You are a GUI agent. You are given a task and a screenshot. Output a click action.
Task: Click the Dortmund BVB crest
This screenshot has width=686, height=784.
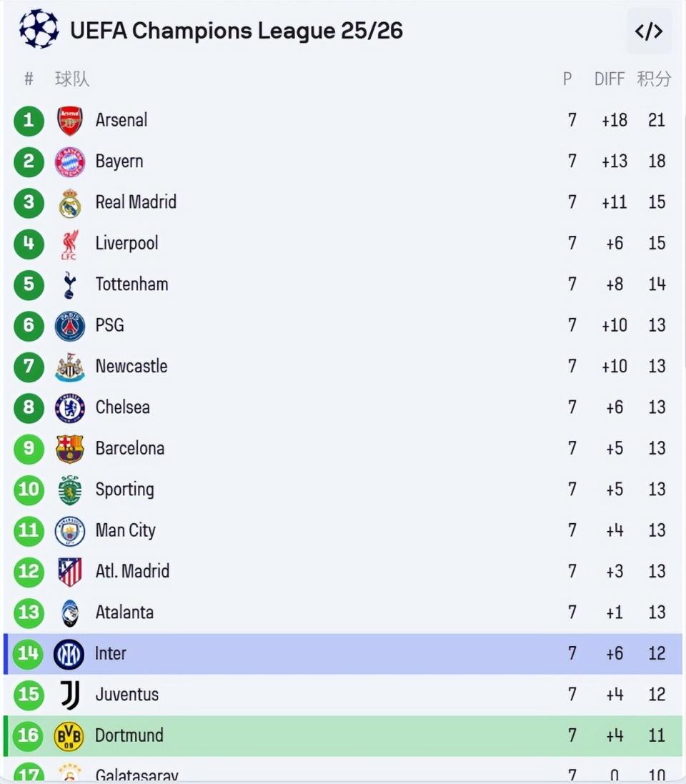[x=69, y=736]
